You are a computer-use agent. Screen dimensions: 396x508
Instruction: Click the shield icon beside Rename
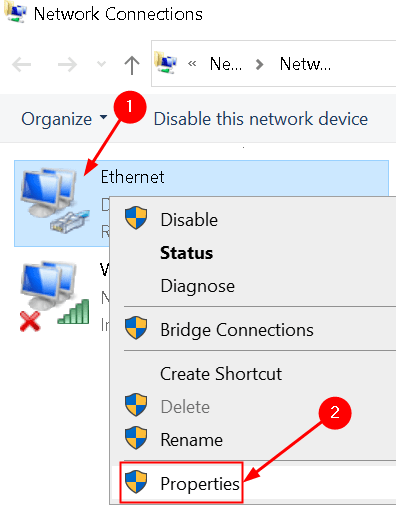(136, 438)
